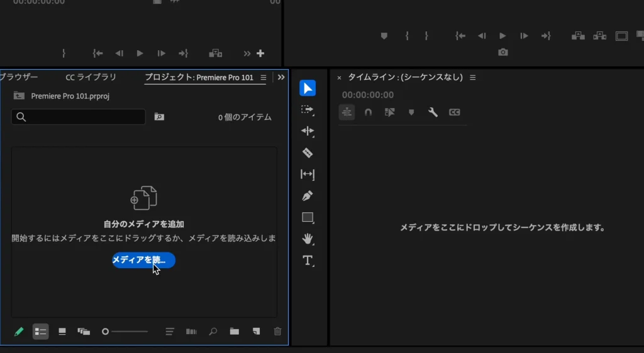Viewport: 644px width, 353px height.
Task: Open sort icons menu in project panel
Action: click(170, 331)
